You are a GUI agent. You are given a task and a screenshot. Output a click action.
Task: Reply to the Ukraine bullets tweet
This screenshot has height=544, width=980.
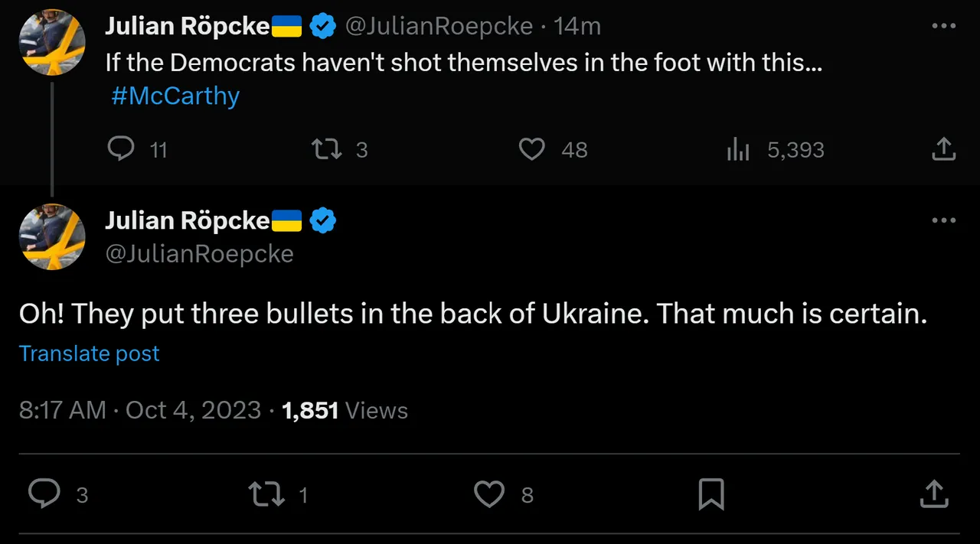44,494
